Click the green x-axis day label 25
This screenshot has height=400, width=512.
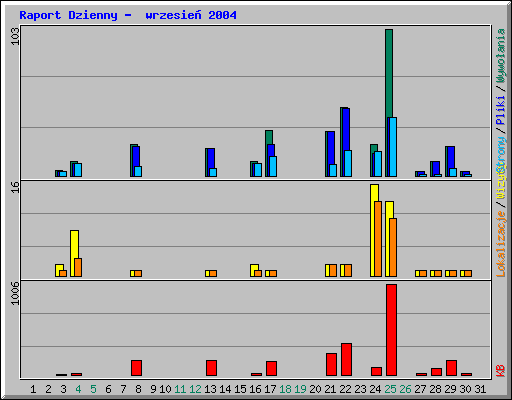tap(390, 389)
